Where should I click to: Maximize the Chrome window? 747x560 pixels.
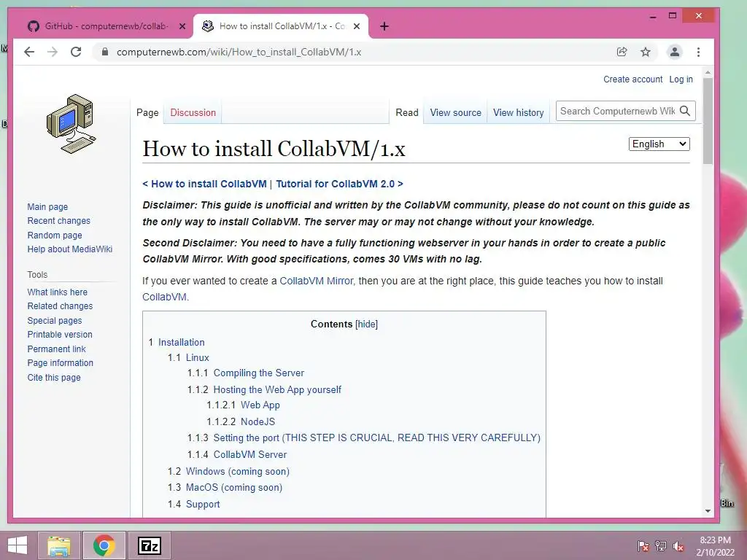[673, 16]
